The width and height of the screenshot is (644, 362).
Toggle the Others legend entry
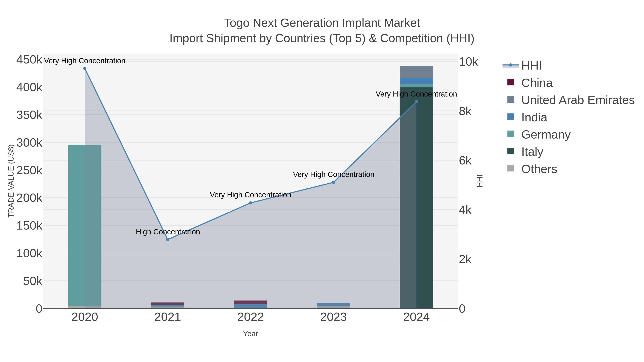click(532, 169)
